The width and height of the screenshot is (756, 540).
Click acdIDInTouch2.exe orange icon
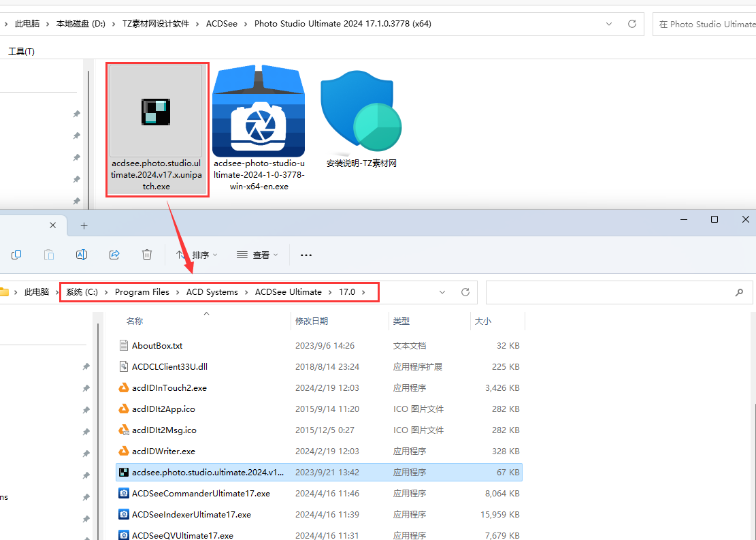pyautogui.click(x=124, y=387)
